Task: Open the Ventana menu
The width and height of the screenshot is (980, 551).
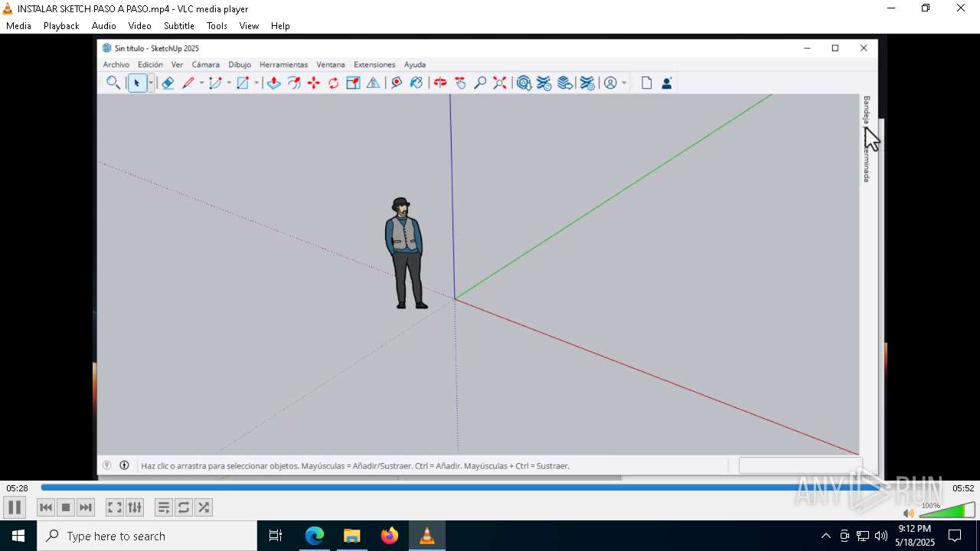Action: [331, 64]
